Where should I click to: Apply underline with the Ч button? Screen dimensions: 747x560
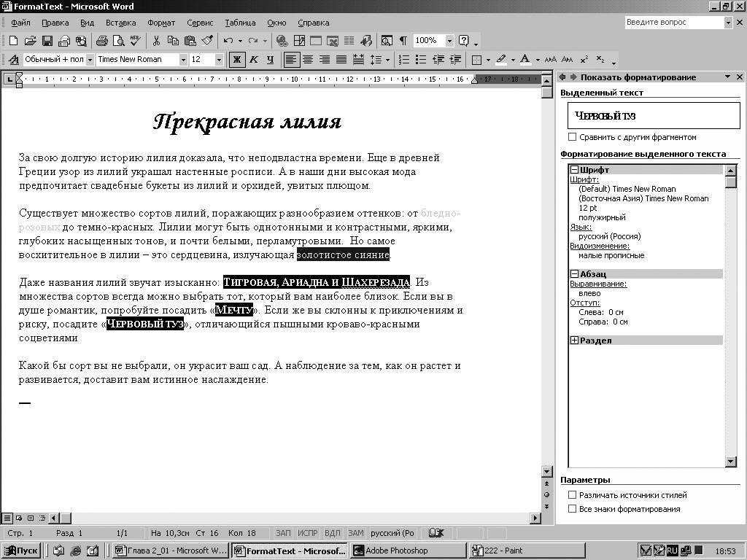click(x=270, y=60)
